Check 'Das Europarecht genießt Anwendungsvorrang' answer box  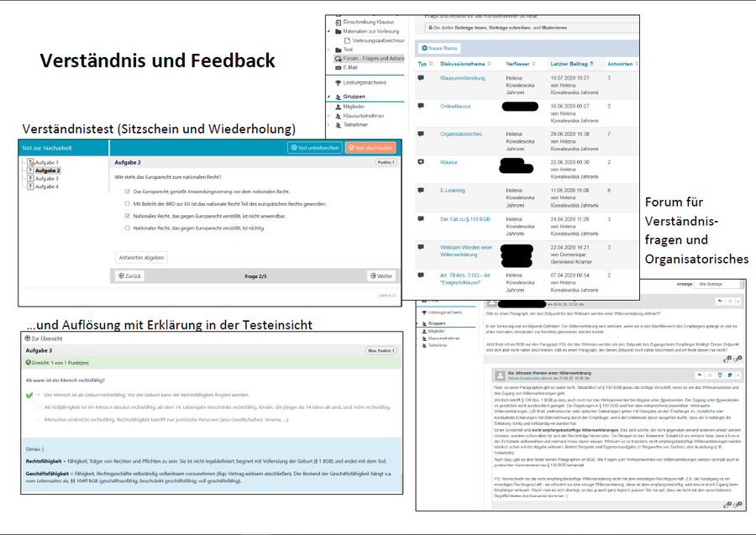128,191
